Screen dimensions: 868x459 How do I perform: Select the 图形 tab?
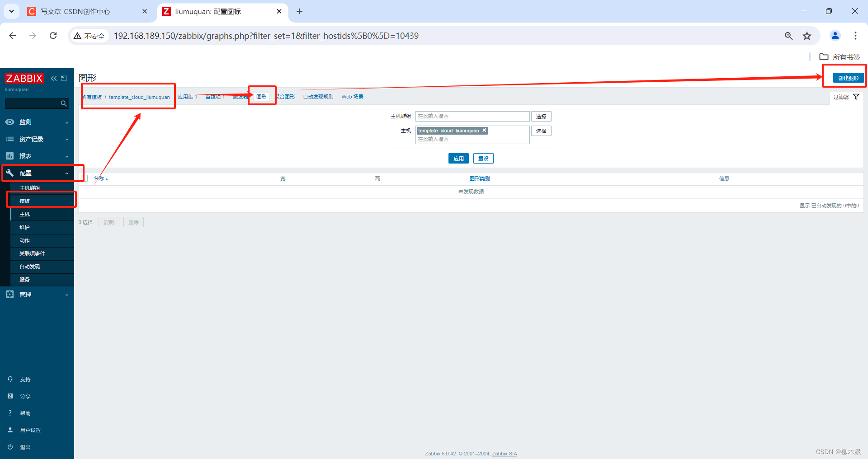click(261, 97)
